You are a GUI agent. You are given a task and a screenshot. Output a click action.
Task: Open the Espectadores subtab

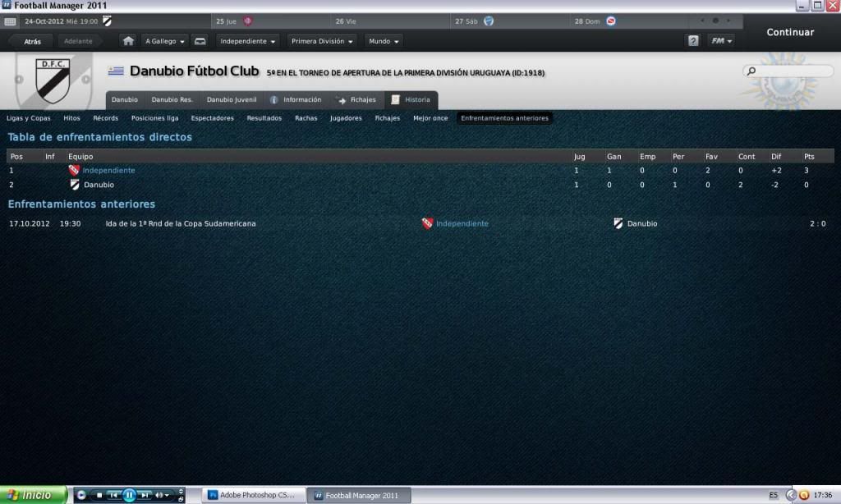pyautogui.click(x=213, y=118)
